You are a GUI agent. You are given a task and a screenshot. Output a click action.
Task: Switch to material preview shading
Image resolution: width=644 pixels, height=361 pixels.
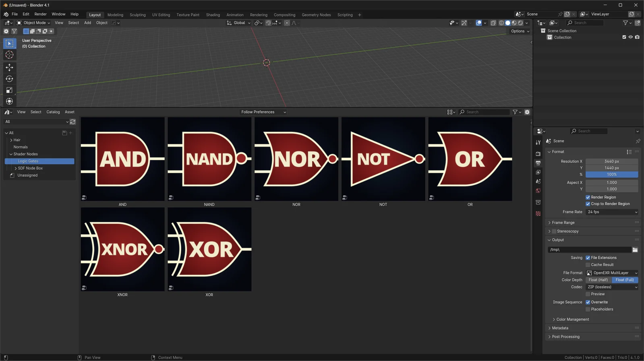(x=514, y=23)
